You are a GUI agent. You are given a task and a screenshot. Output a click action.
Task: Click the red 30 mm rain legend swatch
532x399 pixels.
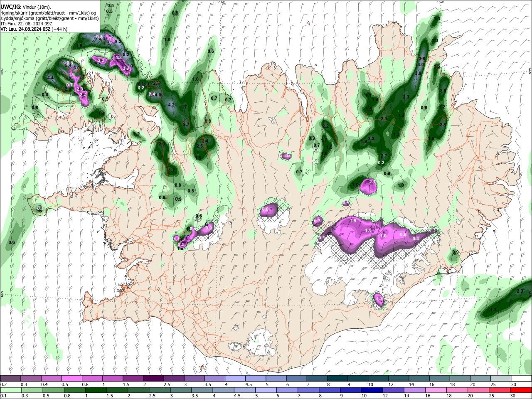point(521,390)
